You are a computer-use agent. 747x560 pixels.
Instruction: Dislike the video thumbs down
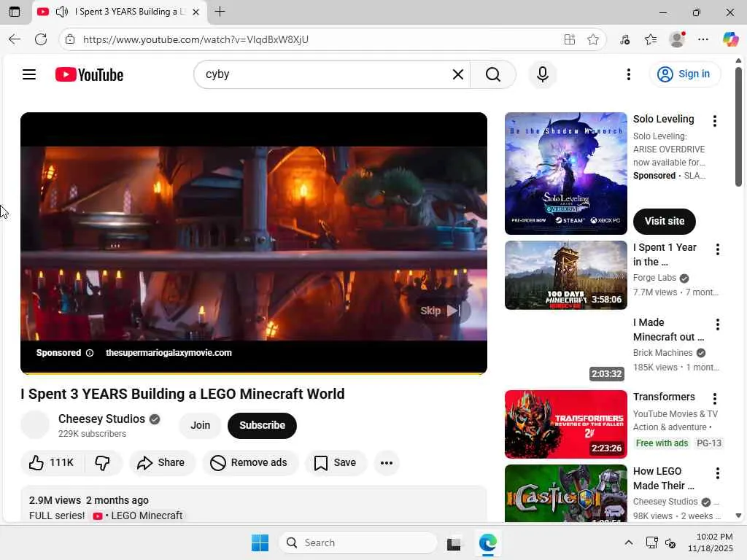(x=102, y=462)
